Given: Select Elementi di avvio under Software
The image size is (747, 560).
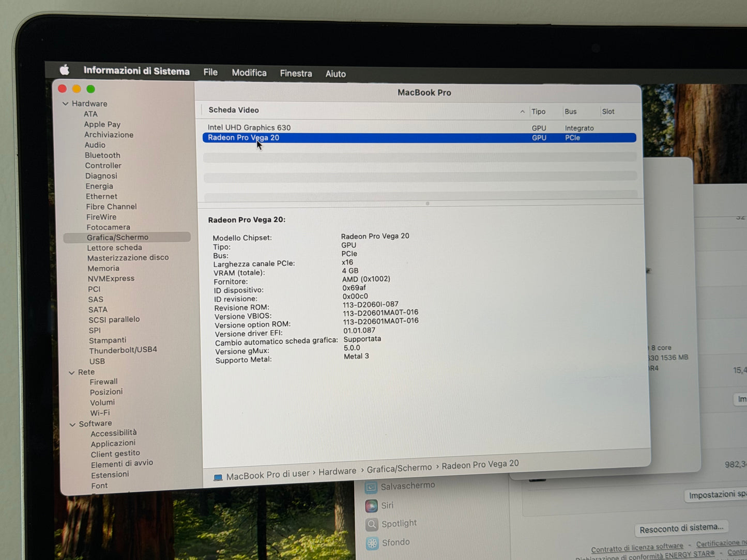Looking at the screenshot, I should coord(122,464).
